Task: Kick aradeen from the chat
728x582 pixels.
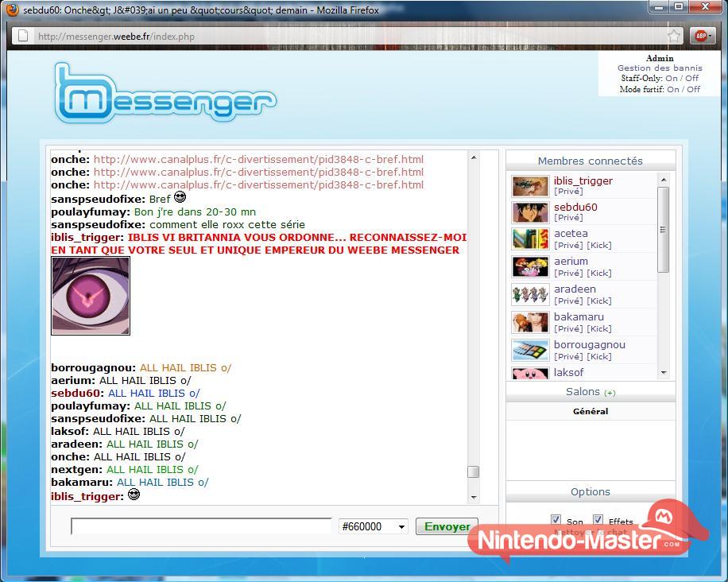Action: click(599, 301)
